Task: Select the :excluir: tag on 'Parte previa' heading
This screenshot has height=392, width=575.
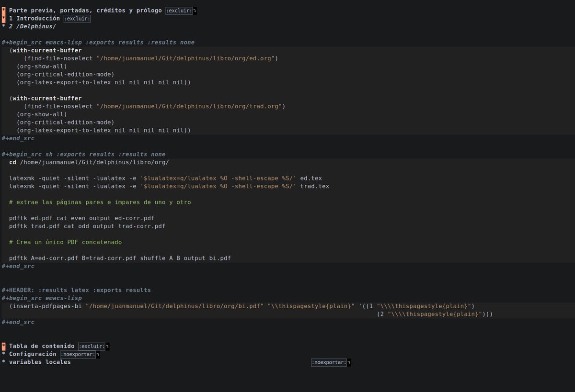Action: (x=179, y=11)
